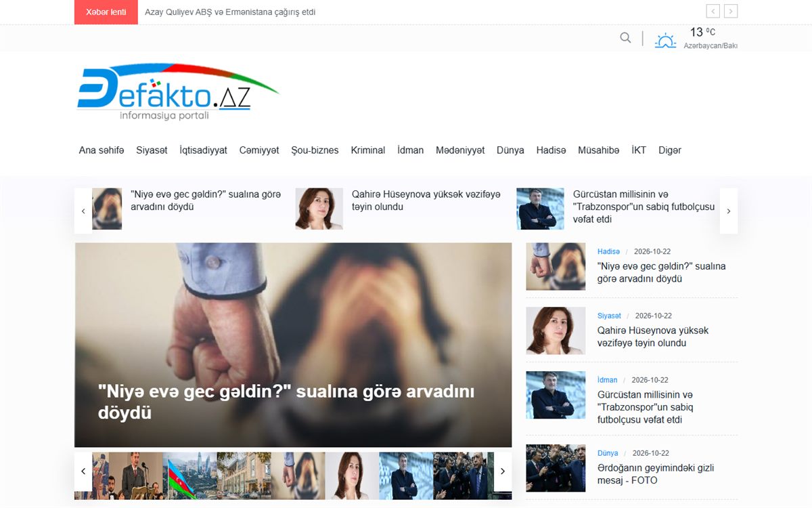
Task: Move thumbnail strip to previous images
Action: pyautogui.click(x=83, y=471)
